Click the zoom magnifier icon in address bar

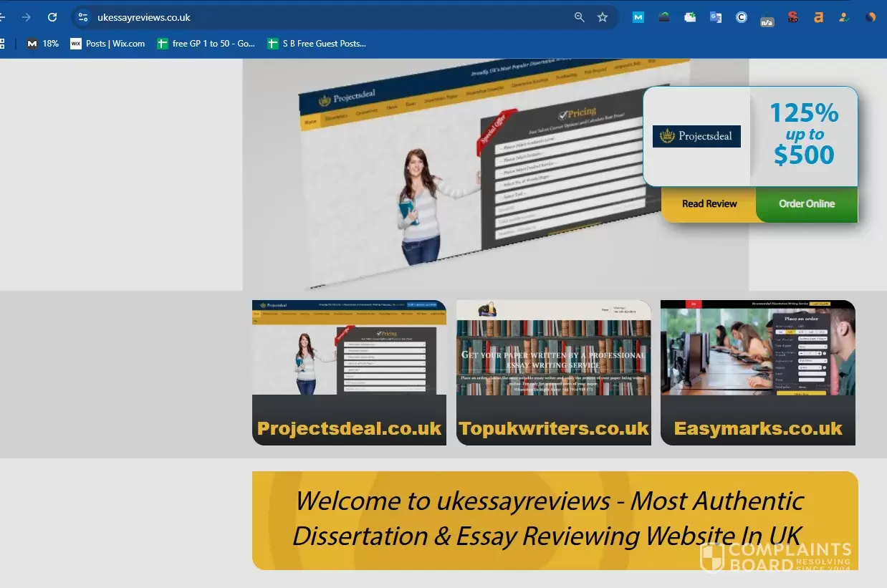[579, 17]
